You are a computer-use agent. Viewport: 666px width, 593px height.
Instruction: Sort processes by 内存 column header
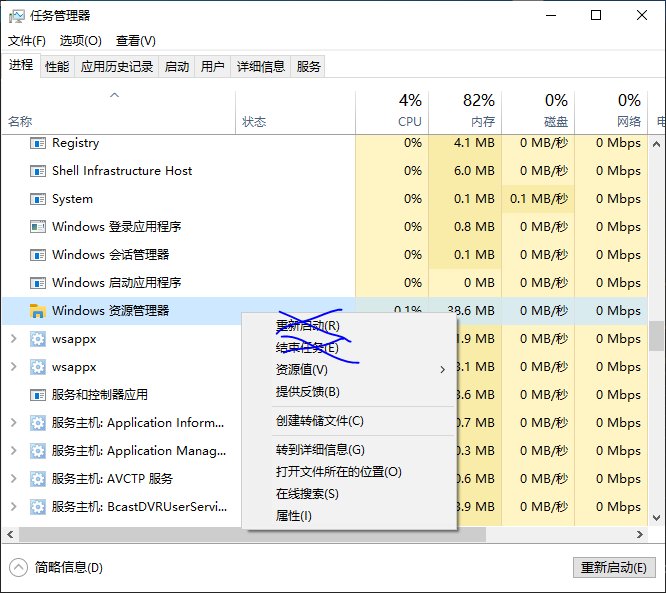pos(465,110)
